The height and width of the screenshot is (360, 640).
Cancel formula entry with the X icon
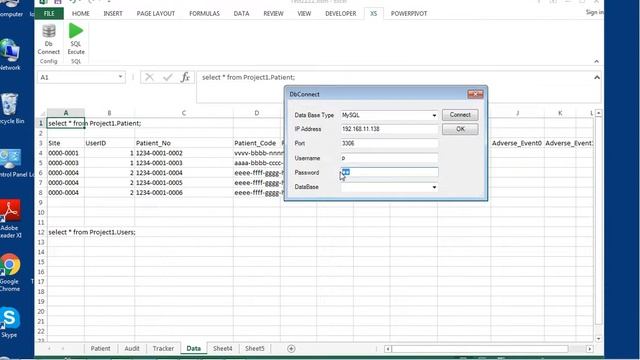click(149, 77)
